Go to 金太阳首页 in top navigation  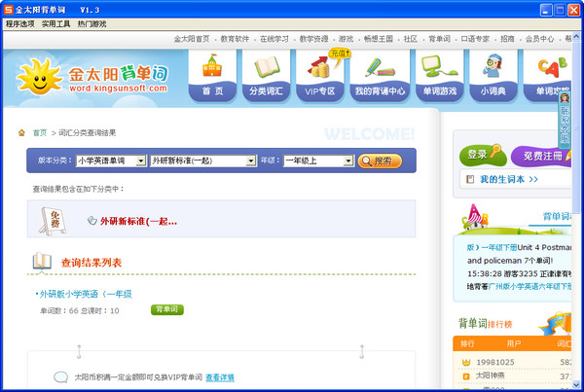[192, 39]
